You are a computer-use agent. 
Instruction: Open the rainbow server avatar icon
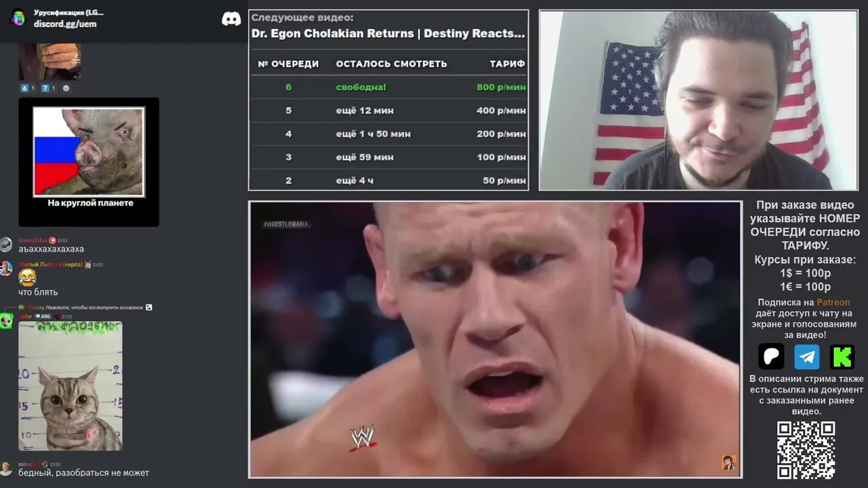[x=18, y=18]
